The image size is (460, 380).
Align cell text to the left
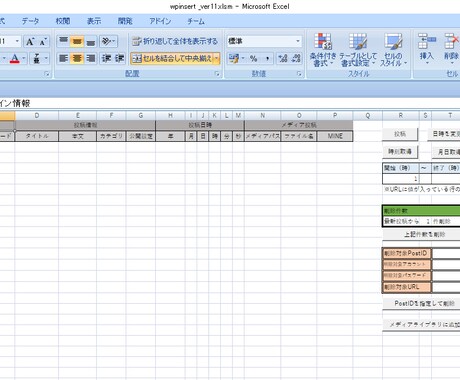click(63, 59)
